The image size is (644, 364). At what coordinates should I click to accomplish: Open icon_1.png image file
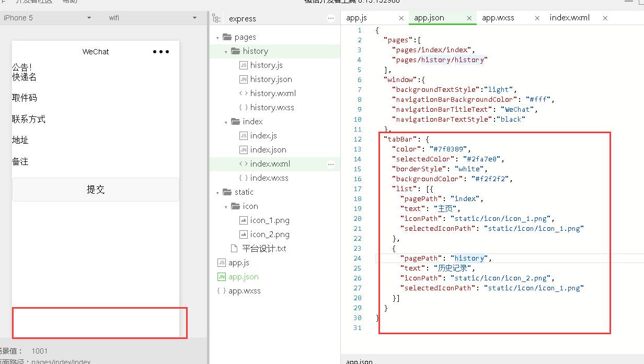pyautogui.click(x=269, y=220)
